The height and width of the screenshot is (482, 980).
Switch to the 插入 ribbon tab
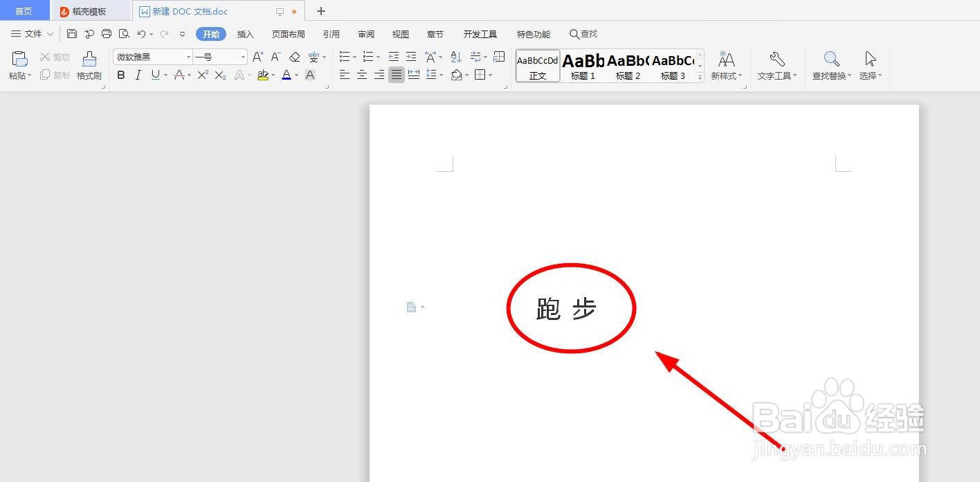(x=246, y=34)
